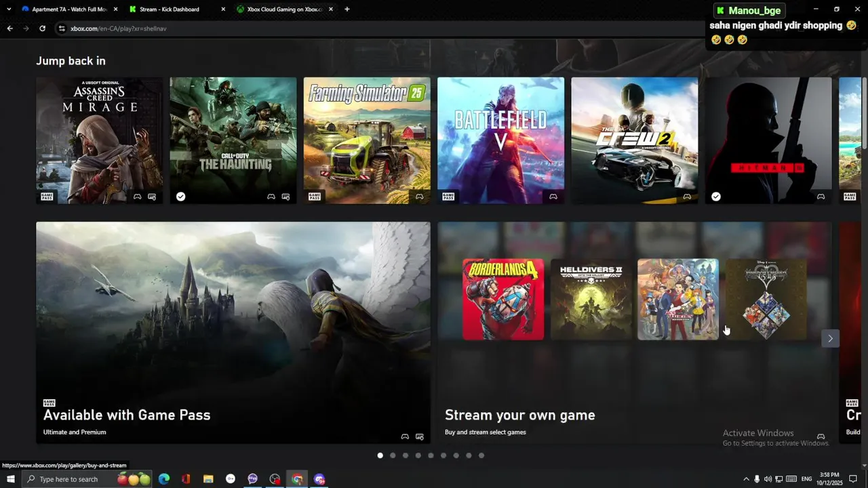This screenshot has width=868, height=488.
Task: Select the second carousel page dot
Action: click(393, 455)
